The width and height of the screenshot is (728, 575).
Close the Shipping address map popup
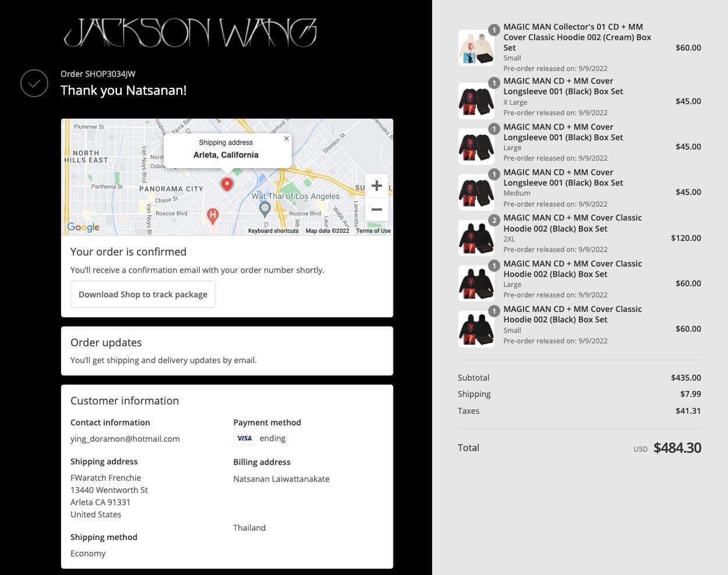click(x=286, y=139)
